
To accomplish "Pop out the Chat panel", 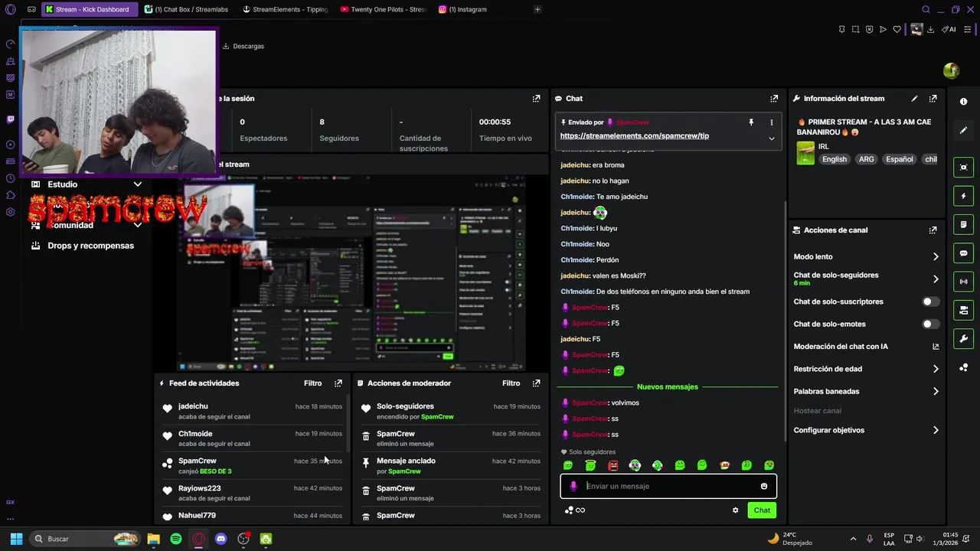I will (x=774, y=99).
